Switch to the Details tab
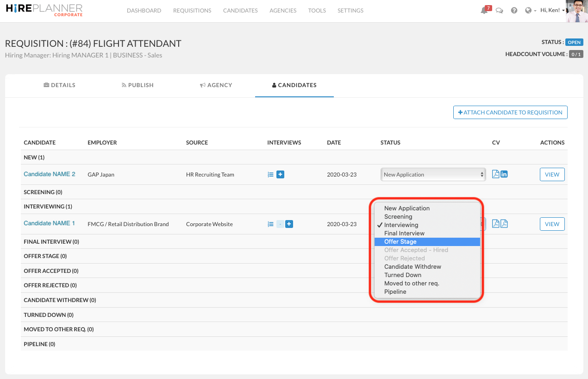Viewport: 588px width, 379px height. pyautogui.click(x=60, y=85)
